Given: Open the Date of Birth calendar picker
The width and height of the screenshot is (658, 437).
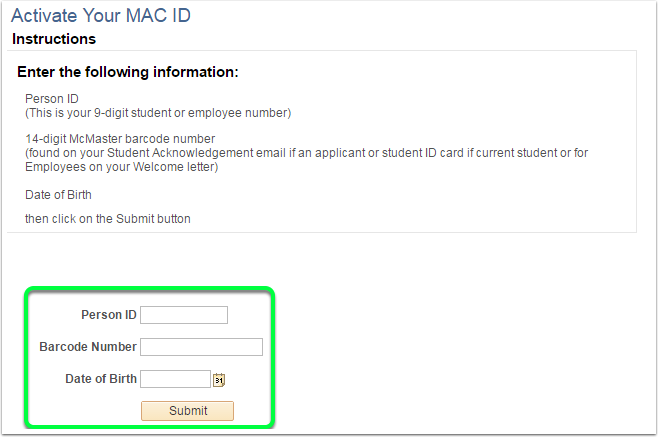Looking at the screenshot, I should [220, 379].
